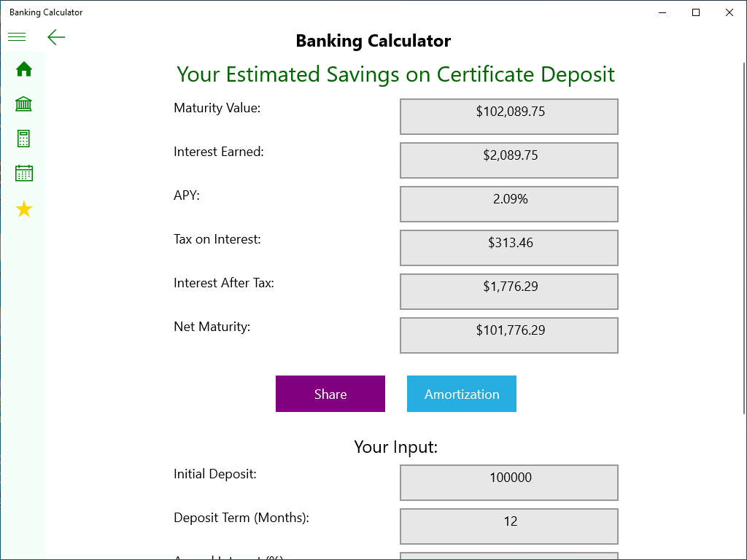This screenshot has height=560, width=747.
Task: Select the bank building sidebar icon
Action: click(24, 104)
